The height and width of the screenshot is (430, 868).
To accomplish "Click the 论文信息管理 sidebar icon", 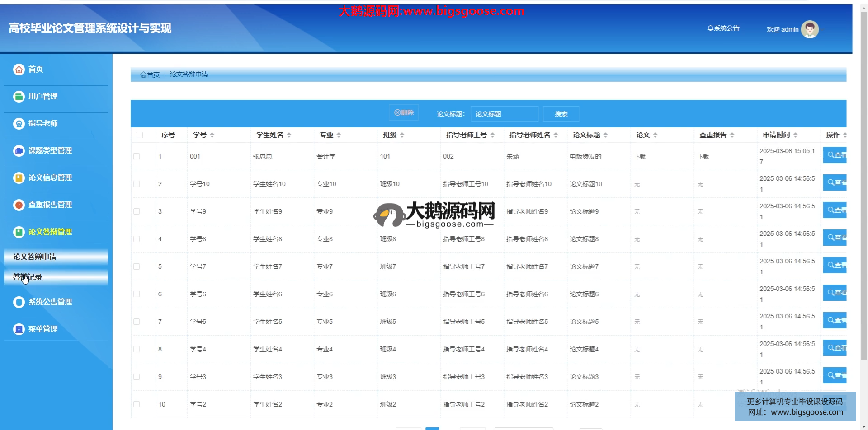I will tap(19, 178).
